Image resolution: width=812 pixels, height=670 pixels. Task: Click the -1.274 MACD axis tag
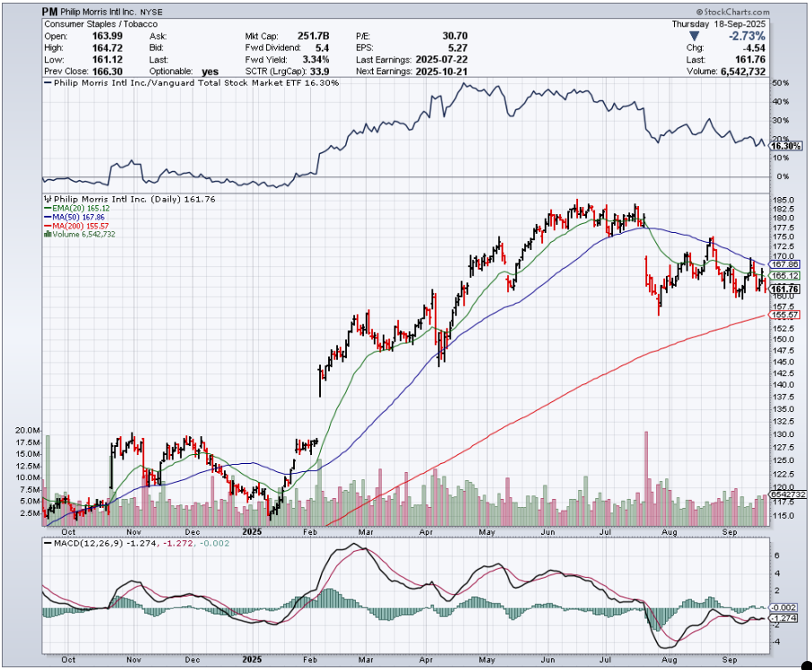click(784, 618)
